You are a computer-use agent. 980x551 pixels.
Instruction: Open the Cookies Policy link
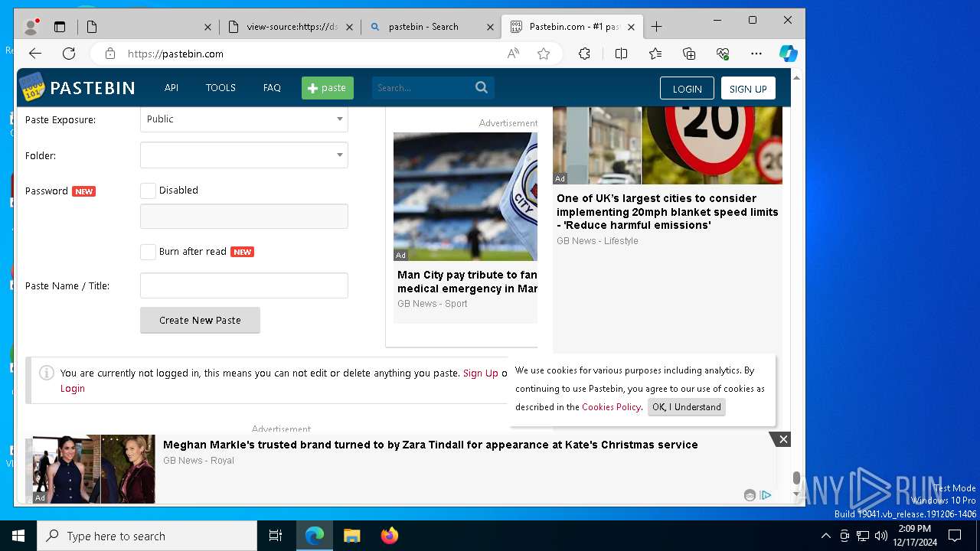click(x=611, y=407)
